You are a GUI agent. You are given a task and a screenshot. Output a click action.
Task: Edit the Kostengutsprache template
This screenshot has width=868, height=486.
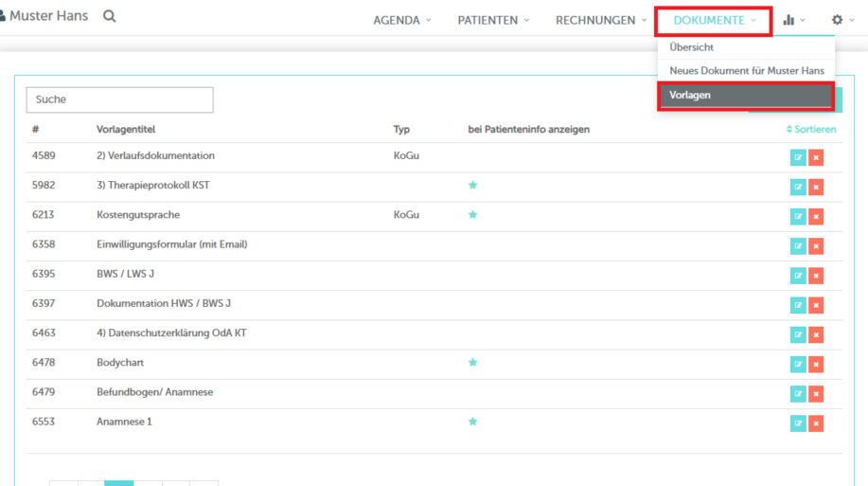798,217
